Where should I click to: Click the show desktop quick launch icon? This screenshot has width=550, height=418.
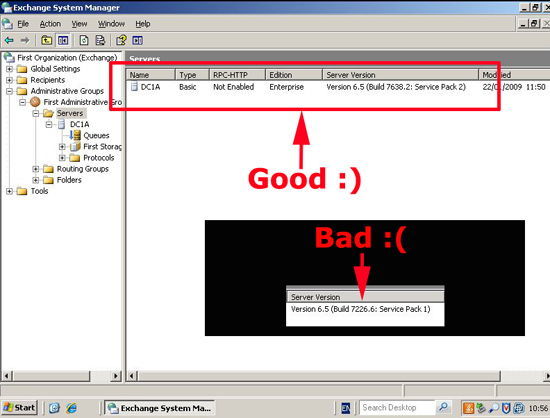click(x=54, y=408)
